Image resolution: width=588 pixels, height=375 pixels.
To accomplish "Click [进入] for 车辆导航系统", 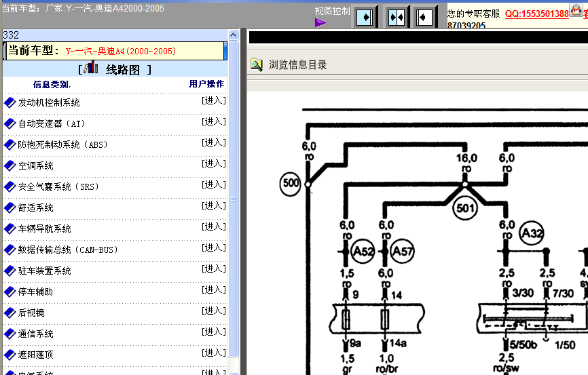I will point(214,226).
